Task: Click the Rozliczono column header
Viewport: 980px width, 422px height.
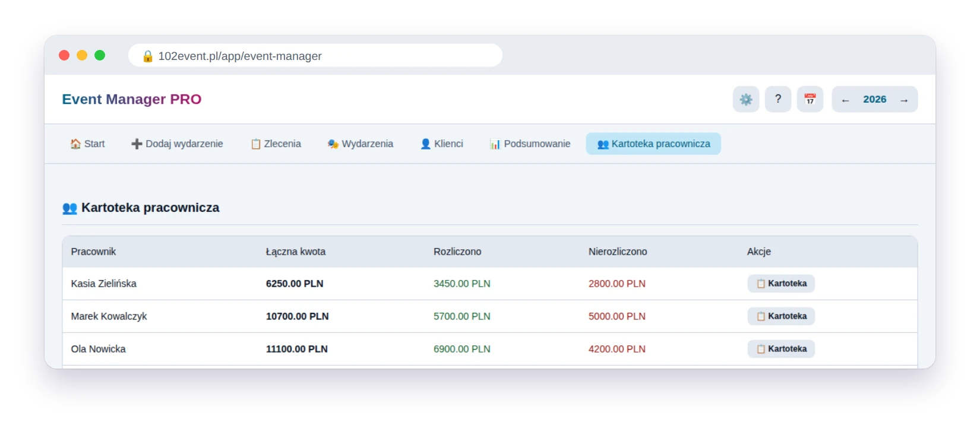Action: click(457, 252)
